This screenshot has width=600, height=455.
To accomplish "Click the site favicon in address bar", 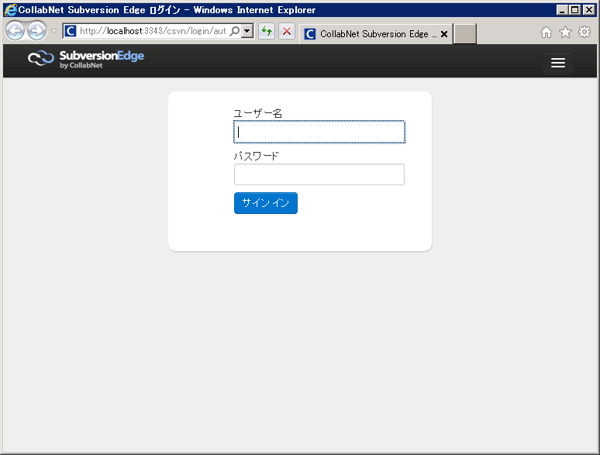I will tap(70, 31).
